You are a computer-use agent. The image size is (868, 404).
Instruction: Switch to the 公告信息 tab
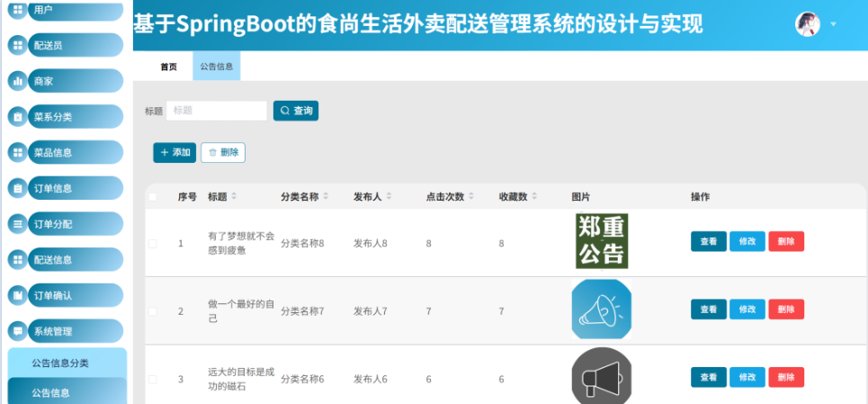tap(217, 67)
